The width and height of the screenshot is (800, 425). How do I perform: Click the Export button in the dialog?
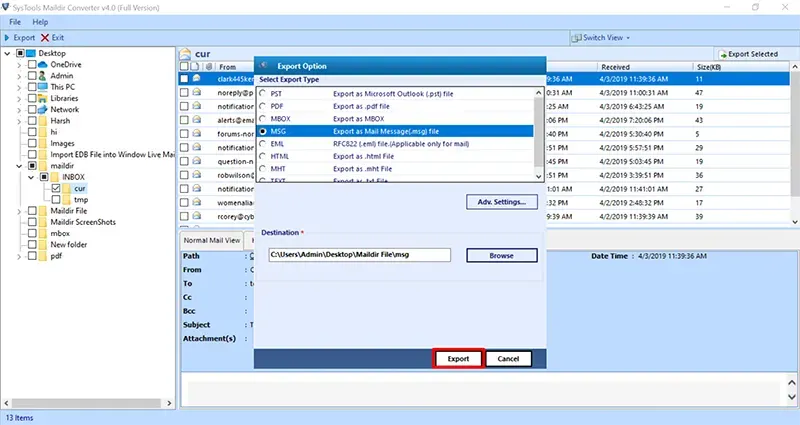coord(458,359)
